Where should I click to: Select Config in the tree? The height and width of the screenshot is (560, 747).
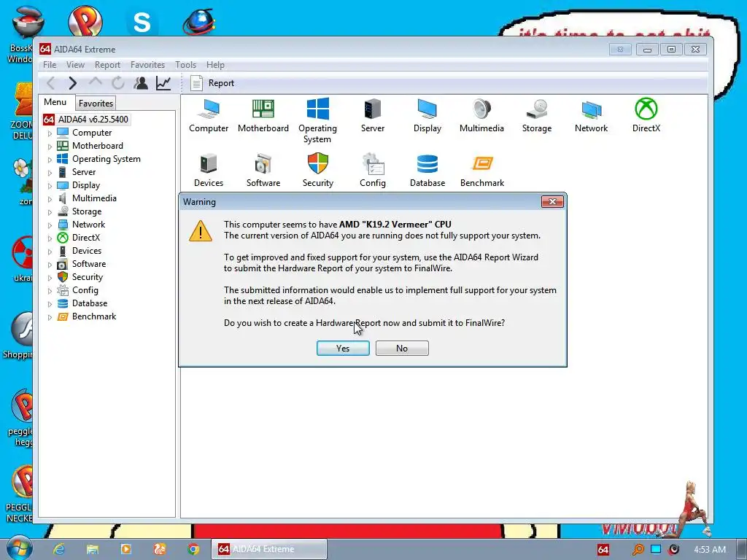(x=85, y=290)
